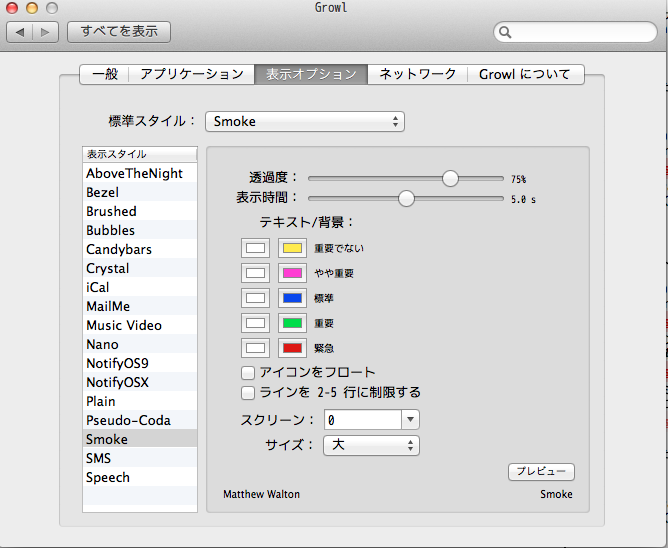Pick the NotifyOSX style
The width and height of the screenshot is (668, 548).
pos(140,382)
